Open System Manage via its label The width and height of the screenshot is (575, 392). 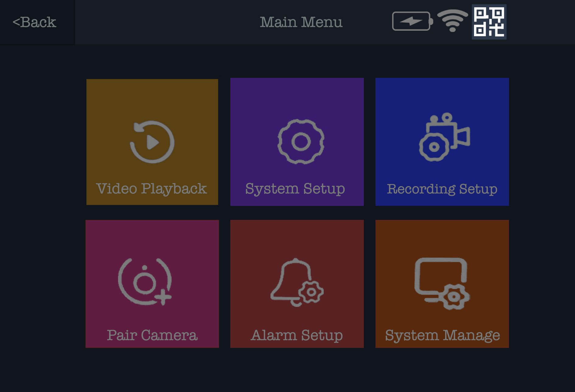pos(442,335)
